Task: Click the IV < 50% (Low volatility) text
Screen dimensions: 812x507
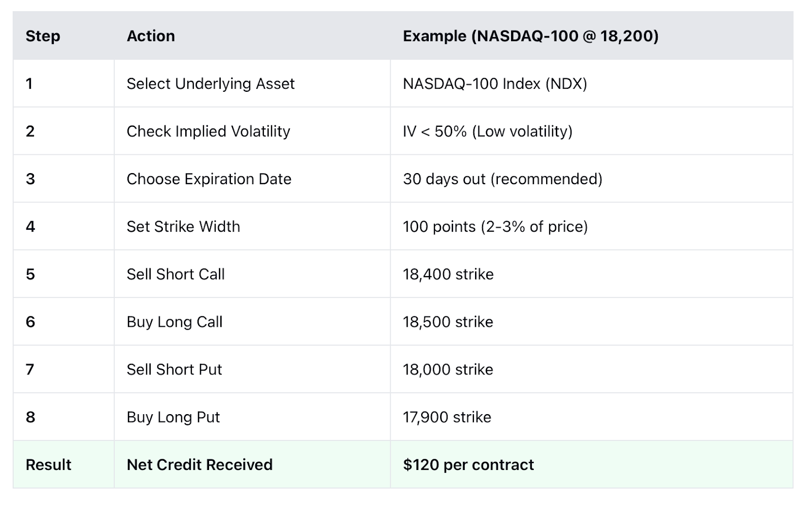Action: pos(487,131)
